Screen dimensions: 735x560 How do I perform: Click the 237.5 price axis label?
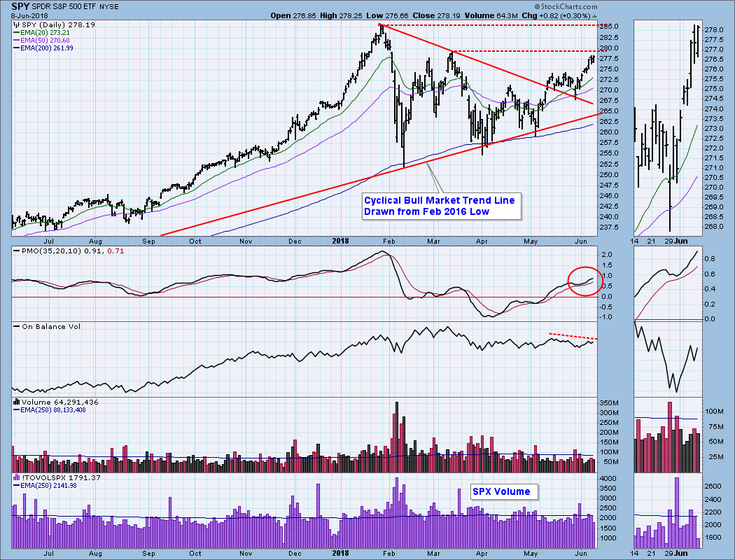610,227
